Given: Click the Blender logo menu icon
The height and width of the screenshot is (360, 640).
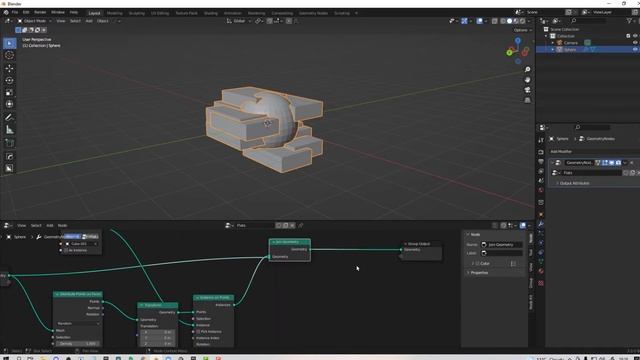Looking at the screenshot, I should point(6,13).
